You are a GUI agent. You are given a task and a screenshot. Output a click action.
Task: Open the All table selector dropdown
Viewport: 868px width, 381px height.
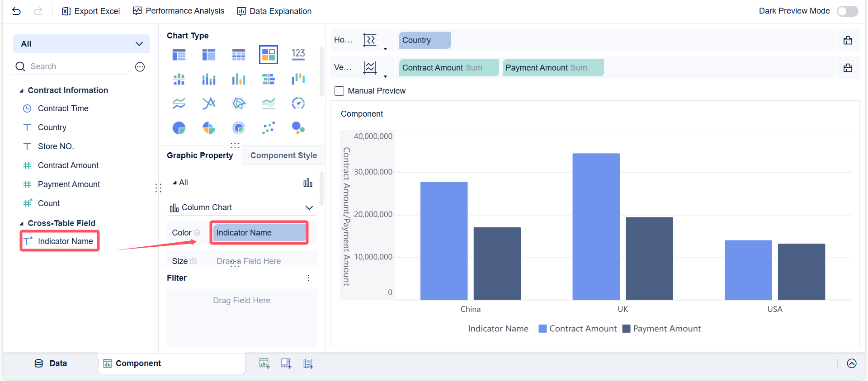pyautogui.click(x=81, y=44)
